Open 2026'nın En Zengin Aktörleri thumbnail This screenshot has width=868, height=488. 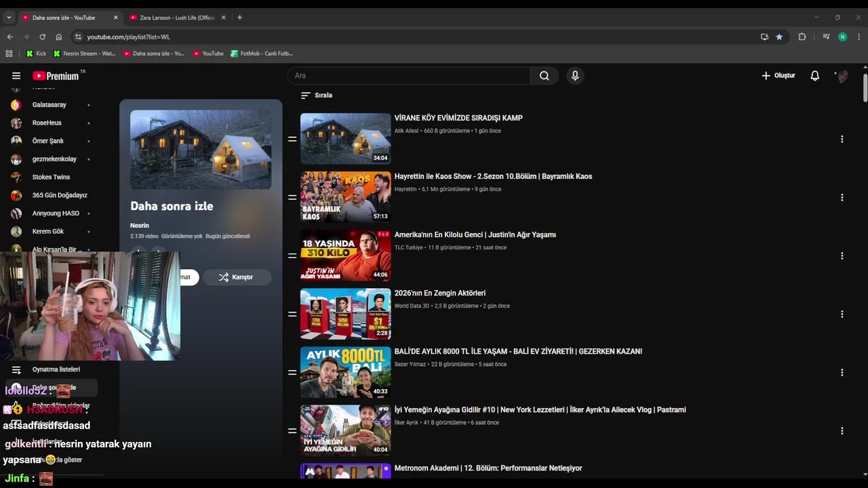[x=346, y=313]
